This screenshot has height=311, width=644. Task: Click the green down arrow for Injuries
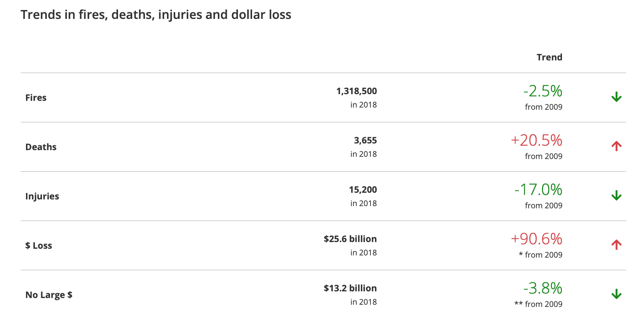(x=616, y=196)
